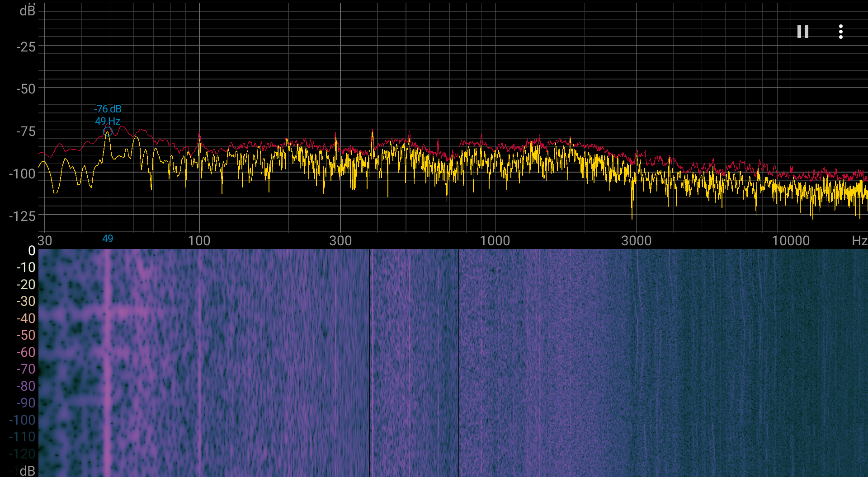Click the 30 label on the frequency axis

(x=45, y=240)
